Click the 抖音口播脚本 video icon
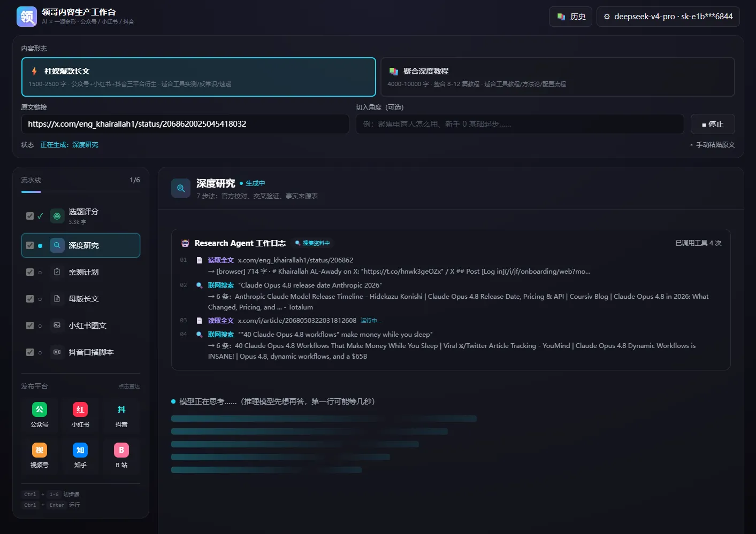The height and width of the screenshot is (534, 756). click(x=57, y=352)
